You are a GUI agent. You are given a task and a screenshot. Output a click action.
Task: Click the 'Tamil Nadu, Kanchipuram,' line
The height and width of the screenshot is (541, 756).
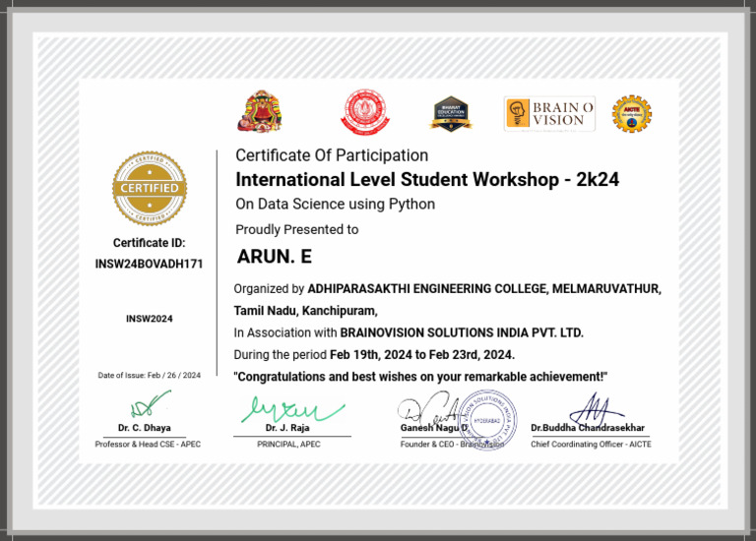306,311
